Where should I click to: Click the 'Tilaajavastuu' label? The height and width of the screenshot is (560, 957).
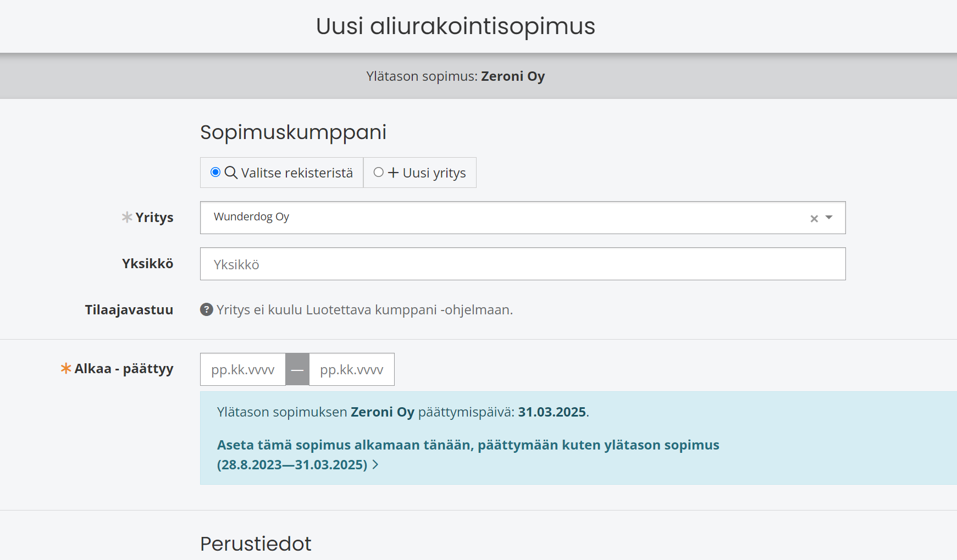click(x=129, y=310)
